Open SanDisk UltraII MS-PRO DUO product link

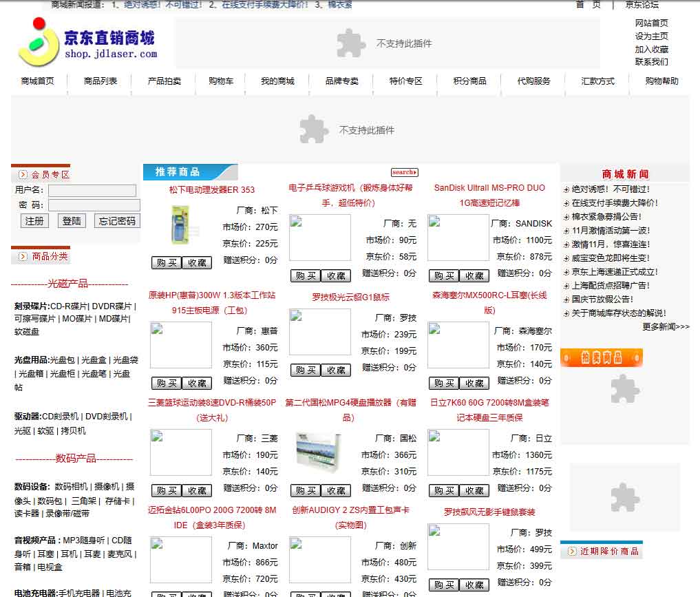click(x=490, y=195)
